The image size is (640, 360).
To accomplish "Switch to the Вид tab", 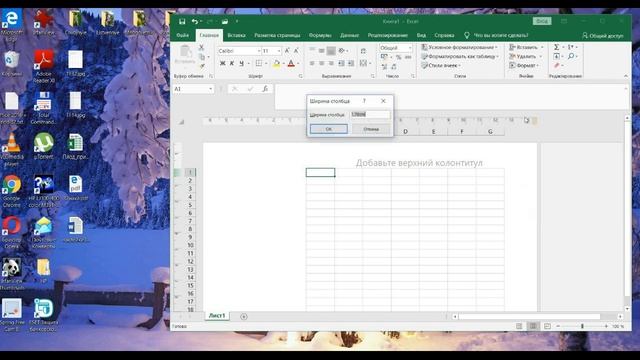I will coord(421,36).
